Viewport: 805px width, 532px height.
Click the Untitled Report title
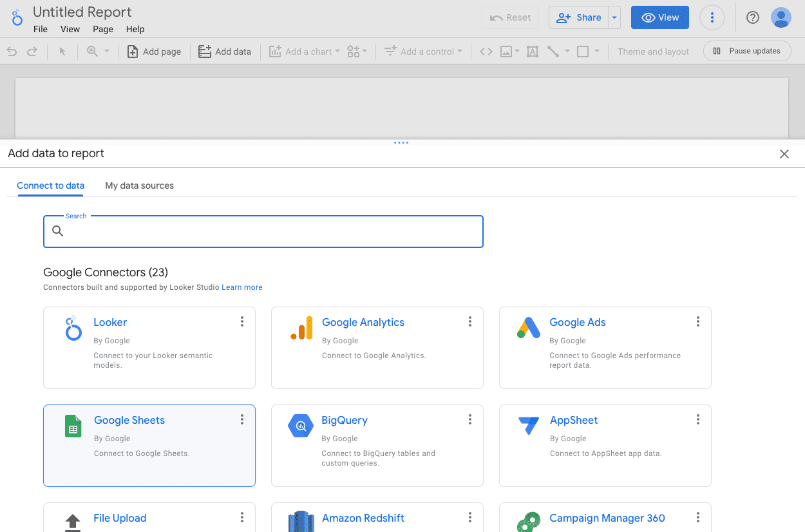(82, 12)
